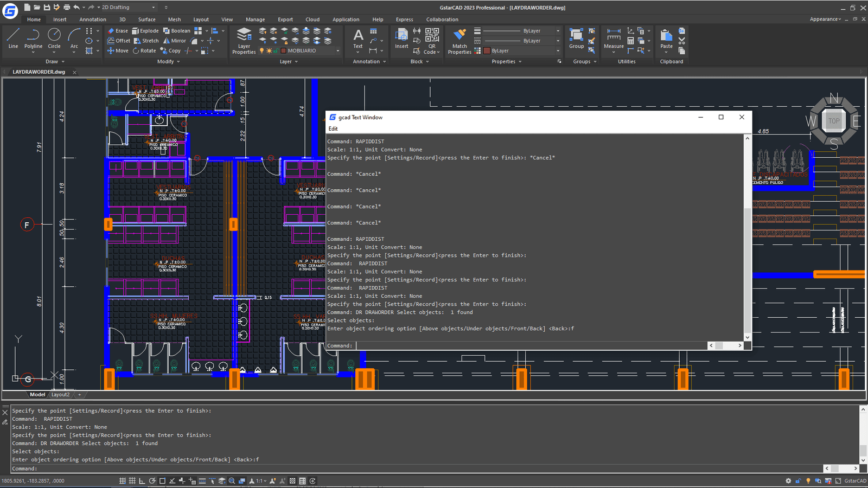The width and height of the screenshot is (868, 488).
Task: Open the Edit menu in Text Window
Action: point(333,129)
